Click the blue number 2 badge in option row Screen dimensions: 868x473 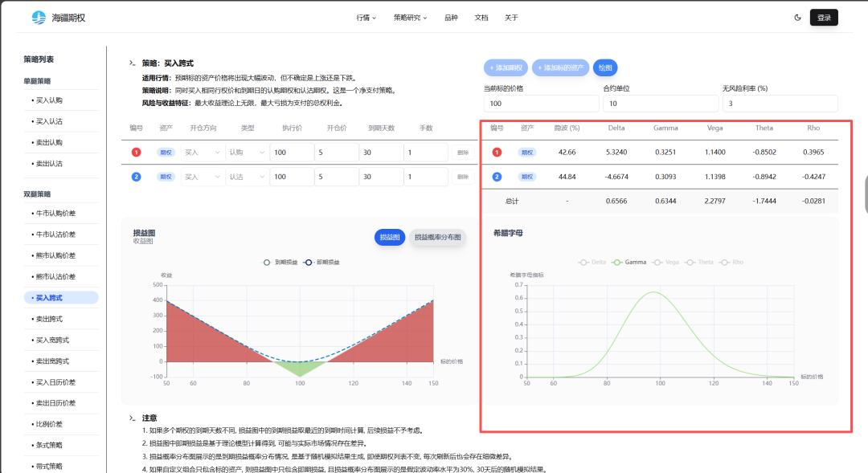pyautogui.click(x=137, y=177)
